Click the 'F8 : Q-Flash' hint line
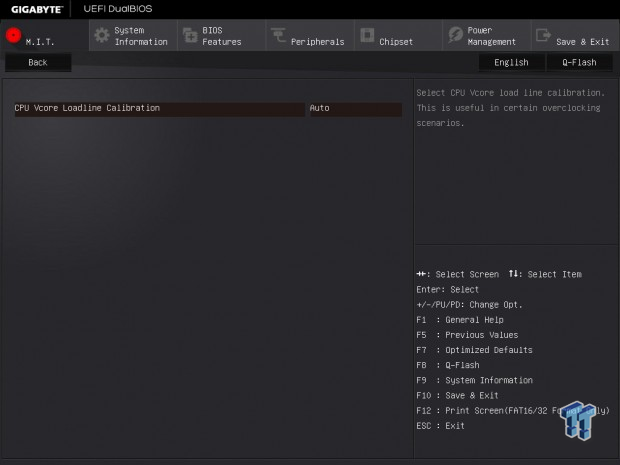 point(448,365)
